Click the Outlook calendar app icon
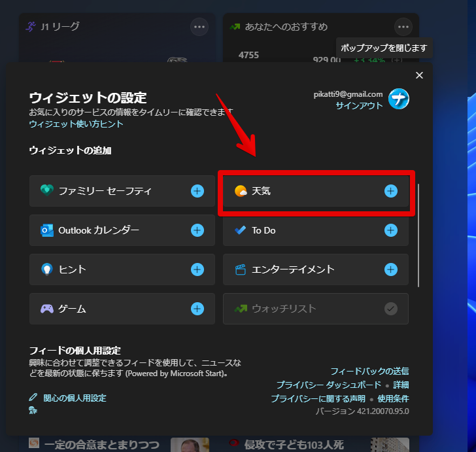 (47, 230)
